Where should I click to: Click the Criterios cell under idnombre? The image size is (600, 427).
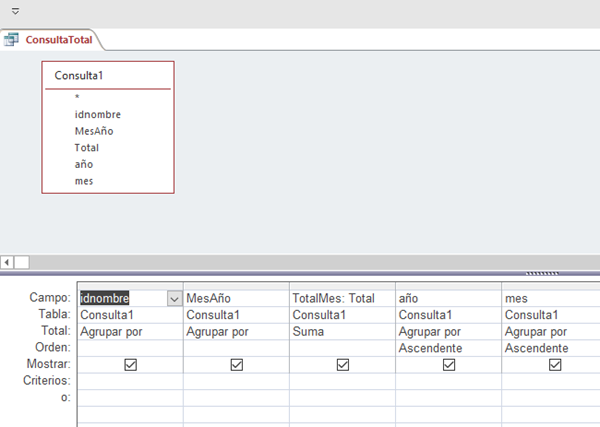coord(130,382)
